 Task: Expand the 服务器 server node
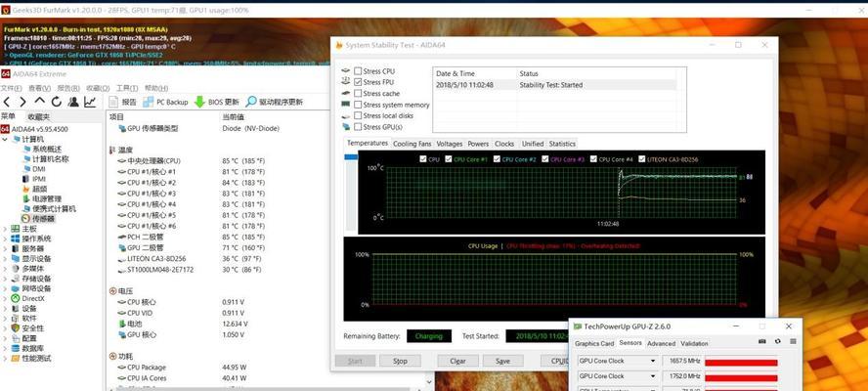click(x=5, y=248)
